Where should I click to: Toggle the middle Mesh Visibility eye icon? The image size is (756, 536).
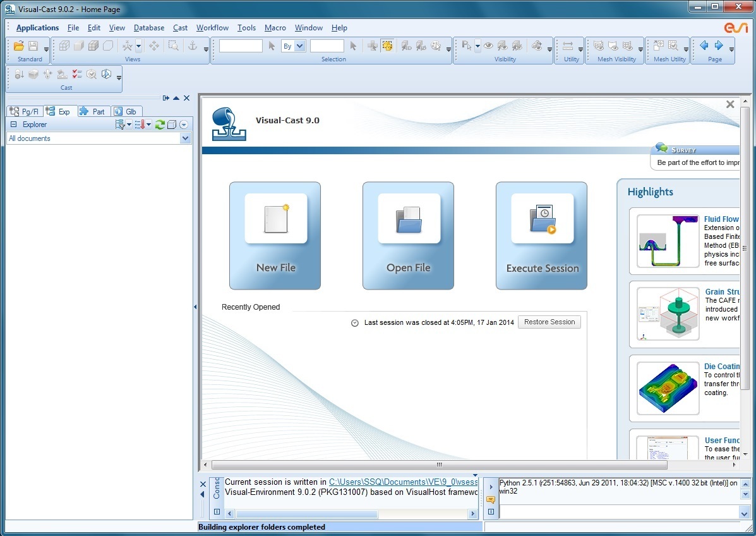(x=613, y=46)
